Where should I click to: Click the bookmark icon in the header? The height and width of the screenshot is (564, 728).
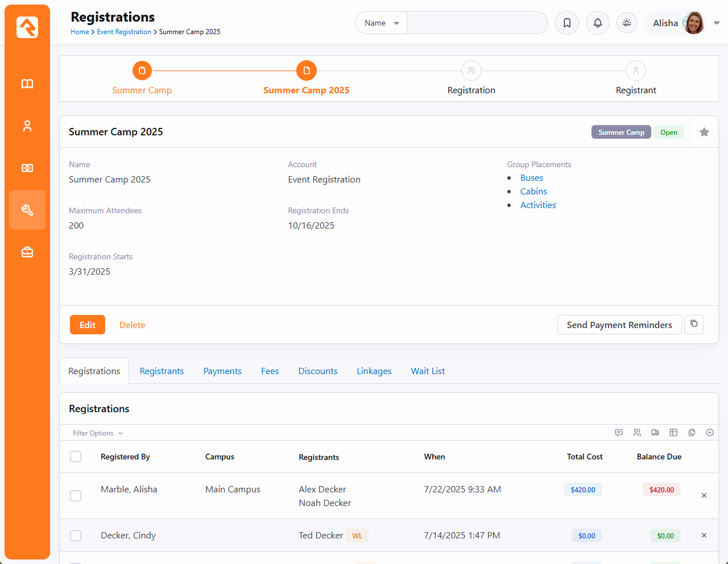[x=567, y=23]
